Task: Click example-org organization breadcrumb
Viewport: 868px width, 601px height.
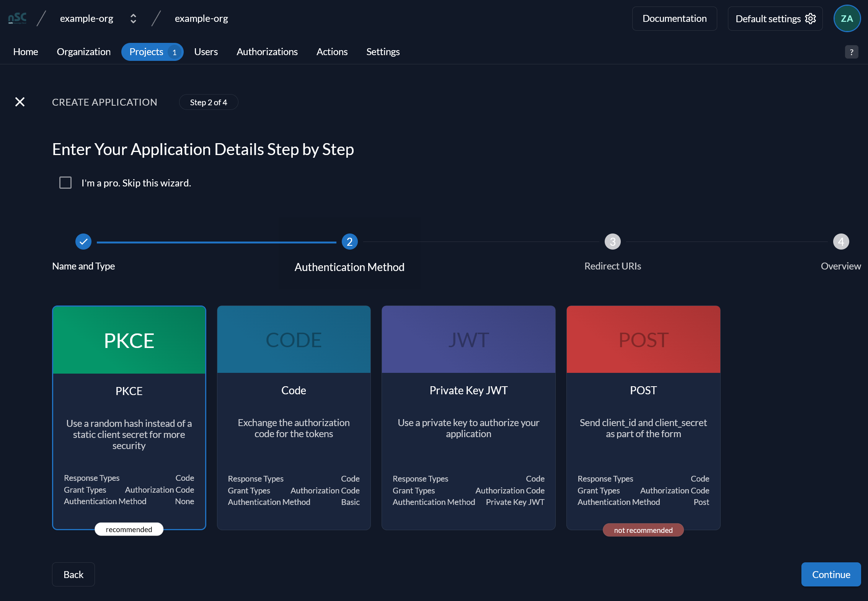Action: coord(86,18)
